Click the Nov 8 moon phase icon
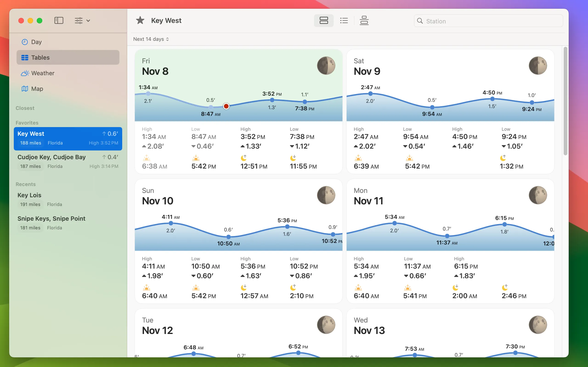 tap(326, 66)
